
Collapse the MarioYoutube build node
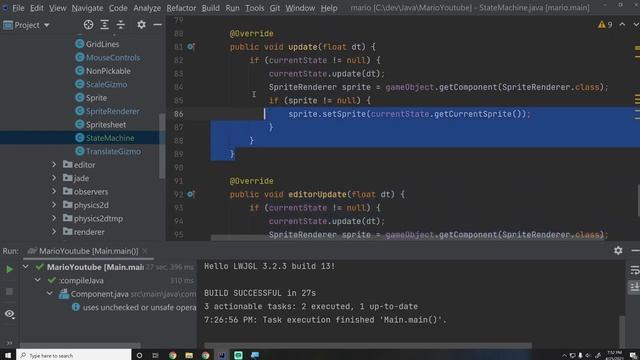tap(26, 267)
